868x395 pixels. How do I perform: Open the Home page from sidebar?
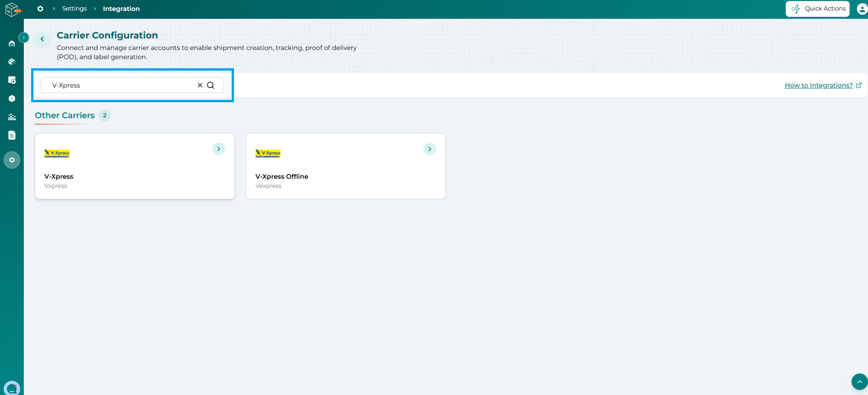point(12,44)
